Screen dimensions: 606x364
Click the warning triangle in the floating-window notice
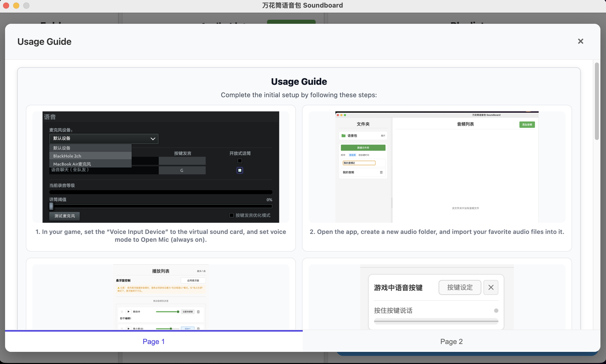tap(118, 288)
